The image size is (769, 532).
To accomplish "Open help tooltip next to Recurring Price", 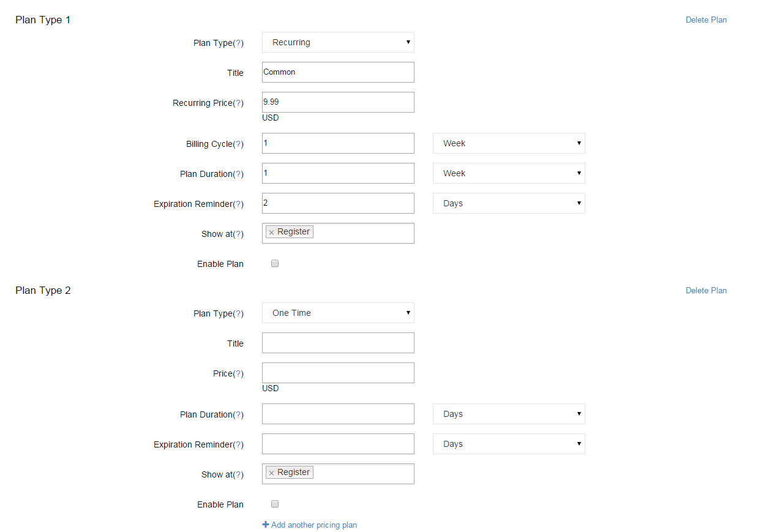I will 238,103.
